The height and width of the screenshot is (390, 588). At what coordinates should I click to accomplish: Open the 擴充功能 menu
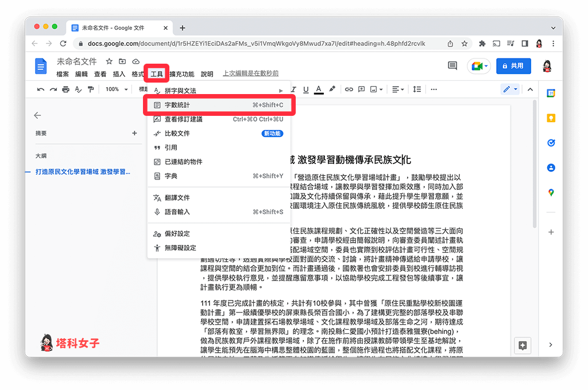click(181, 73)
